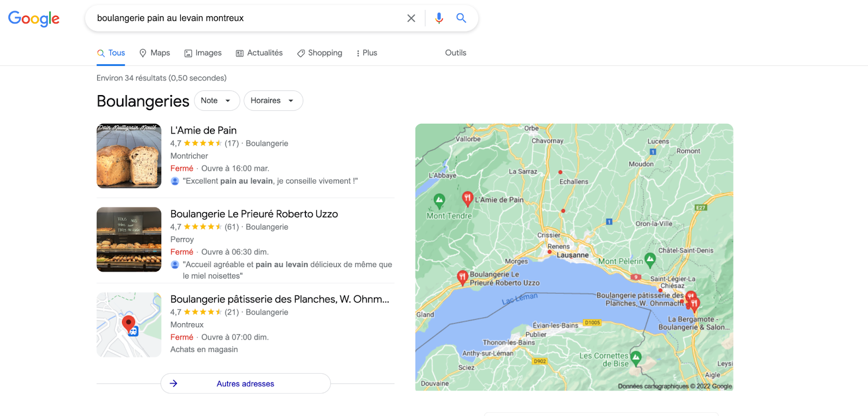Click in the search input field
The height and width of the screenshot is (416, 868).
[247, 18]
